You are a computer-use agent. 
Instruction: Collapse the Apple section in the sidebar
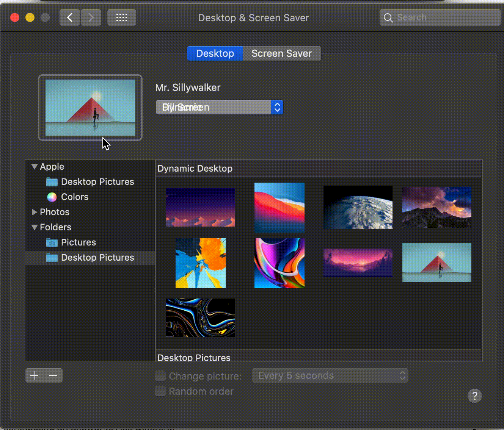34,166
